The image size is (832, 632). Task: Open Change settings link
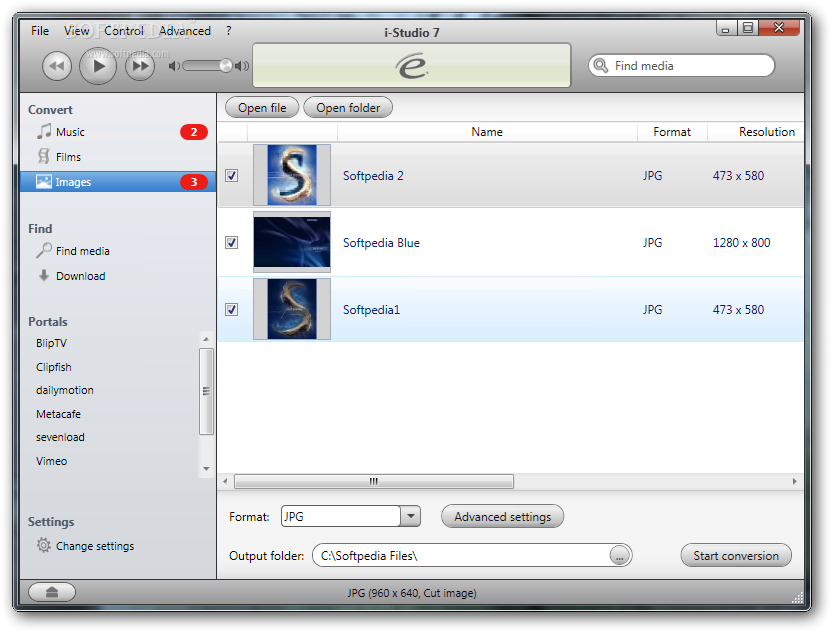point(95,546)
